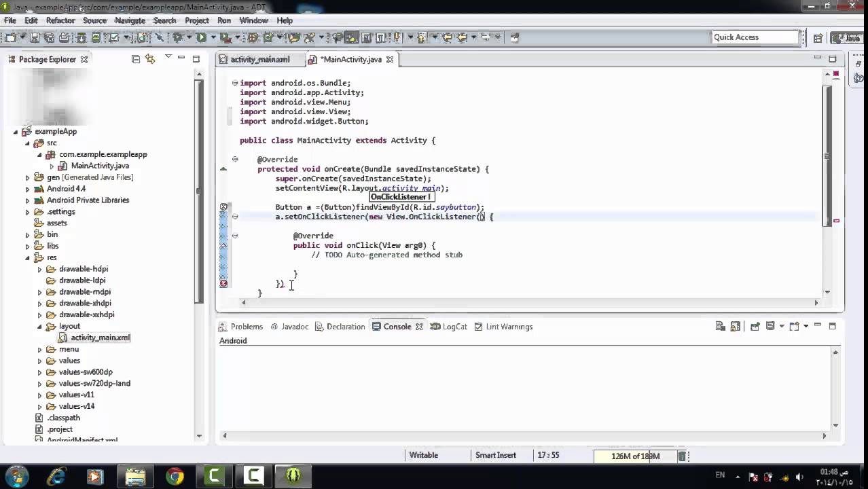The width and height of the screenshot is (868, 489).
Task: Click the Print toolbar icon
Action: click(x=63, y=37)
